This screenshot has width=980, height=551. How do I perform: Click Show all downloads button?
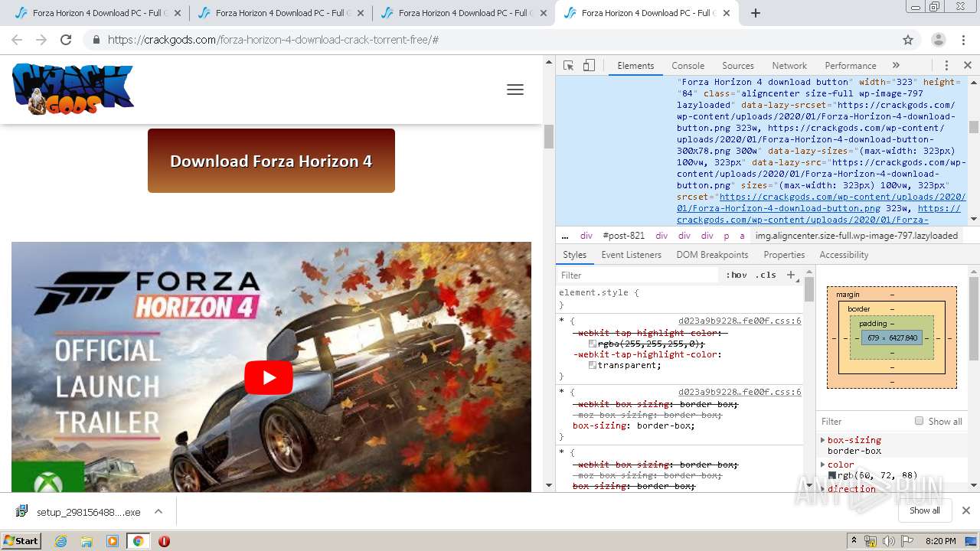tap(925, 511)
